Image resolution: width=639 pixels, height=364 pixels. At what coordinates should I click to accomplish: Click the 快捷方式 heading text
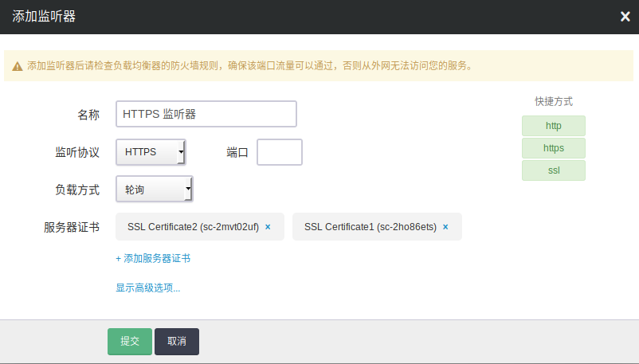(x=554, y=101)
